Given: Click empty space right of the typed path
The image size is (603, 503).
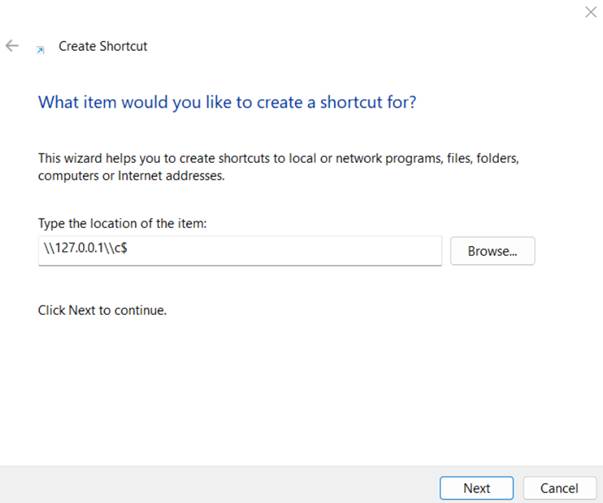Looking at the screenshot, I should pos(300,251).
